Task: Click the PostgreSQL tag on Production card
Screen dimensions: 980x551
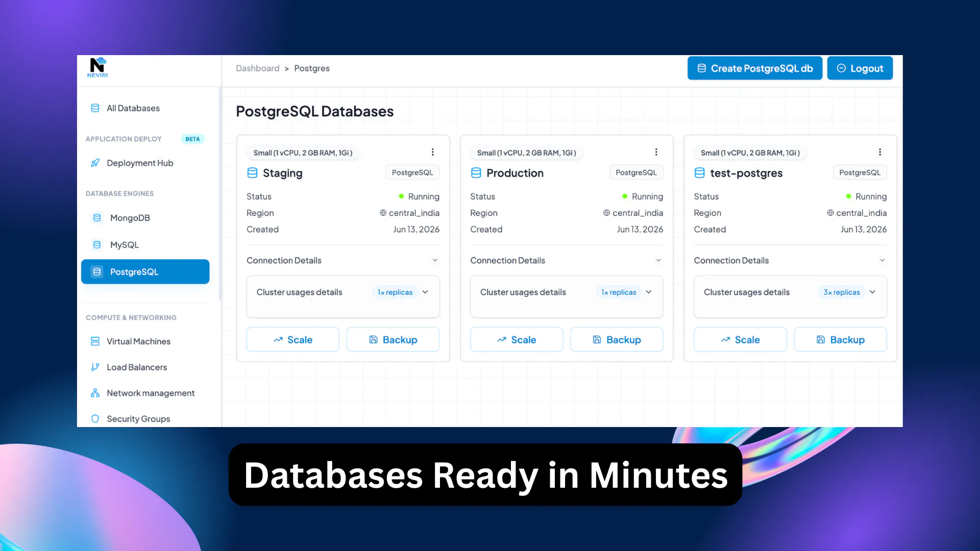Action: pyautogui.click(x=636, y=172)
